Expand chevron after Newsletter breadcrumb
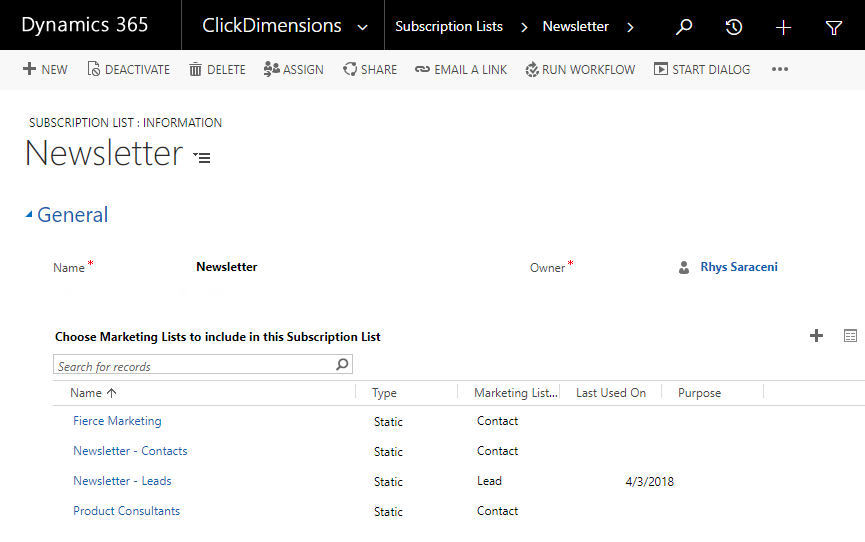 click(630, 27)
